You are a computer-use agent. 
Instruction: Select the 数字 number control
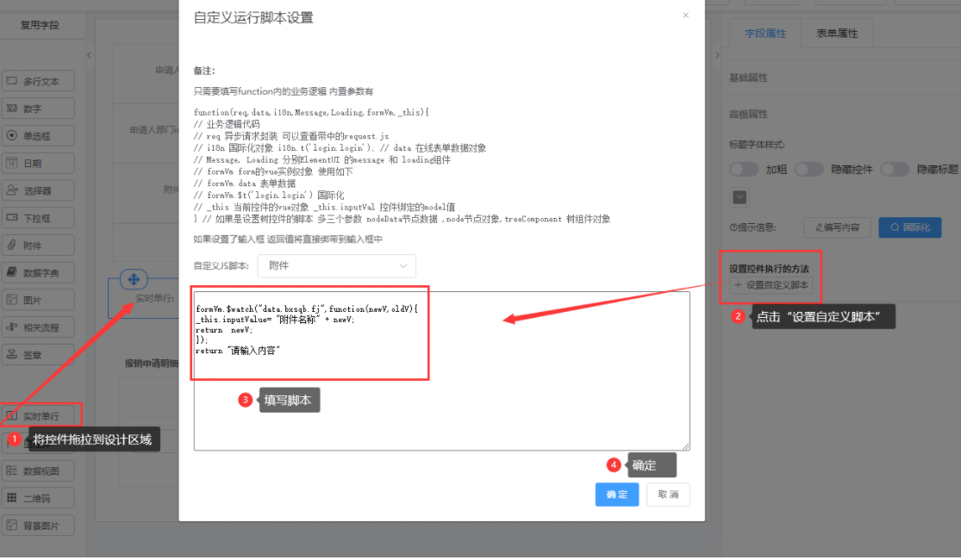(38, 109)
